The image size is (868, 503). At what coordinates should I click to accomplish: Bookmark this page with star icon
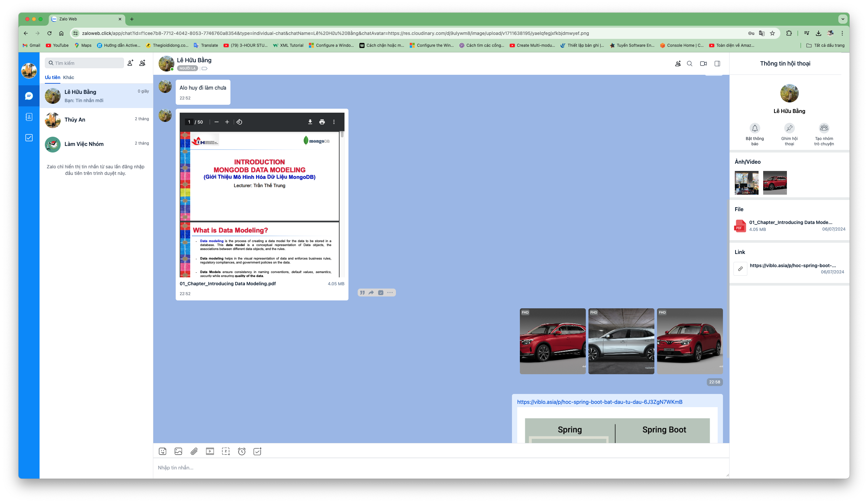[773, 33]
